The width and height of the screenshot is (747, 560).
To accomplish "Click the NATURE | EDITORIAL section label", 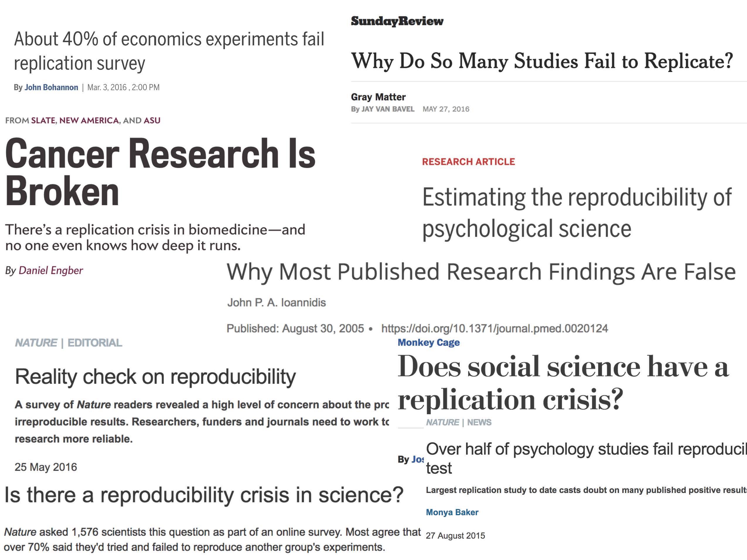I will pyautogui.click(x=69, y=343).
